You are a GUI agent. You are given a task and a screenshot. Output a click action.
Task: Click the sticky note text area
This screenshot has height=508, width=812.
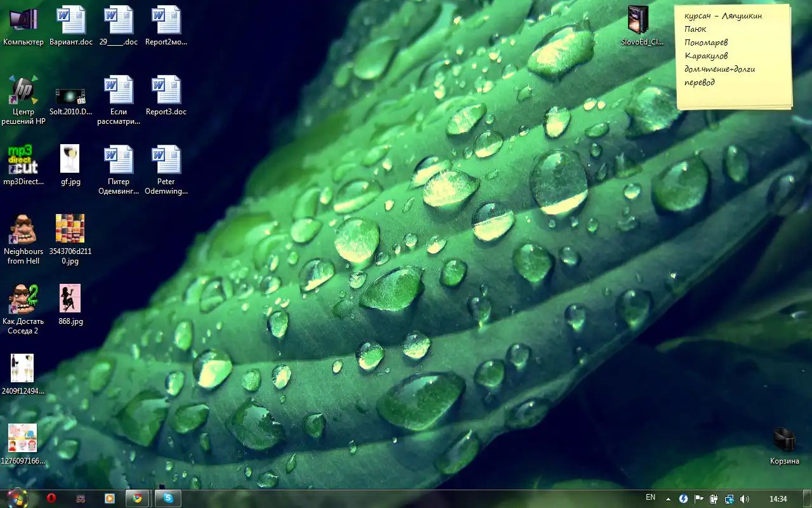tap(733, 57)
